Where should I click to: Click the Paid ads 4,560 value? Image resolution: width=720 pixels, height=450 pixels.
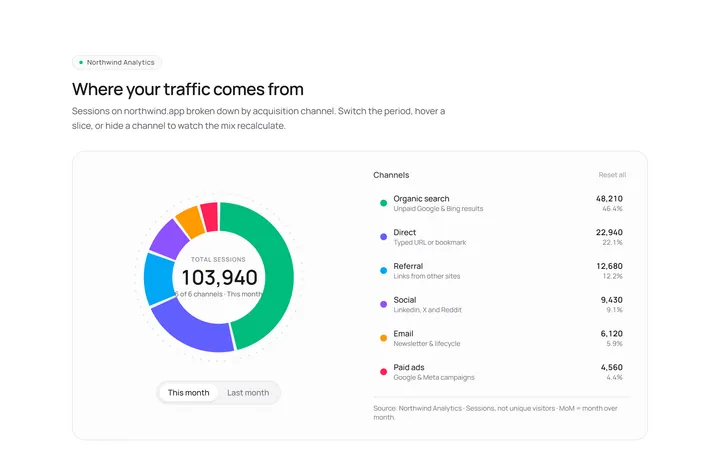[611, 367]
